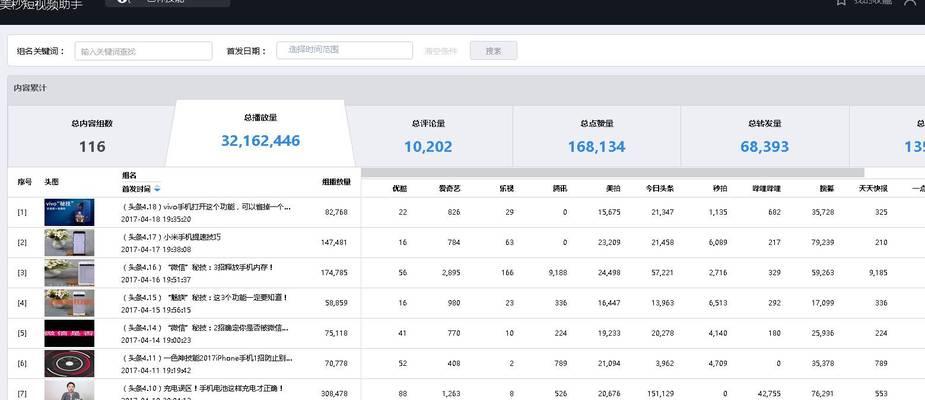The width and height of the screenshot is (925, 400).
Task: Click the 组播放量 column header
Action: (x=336, y=182)
